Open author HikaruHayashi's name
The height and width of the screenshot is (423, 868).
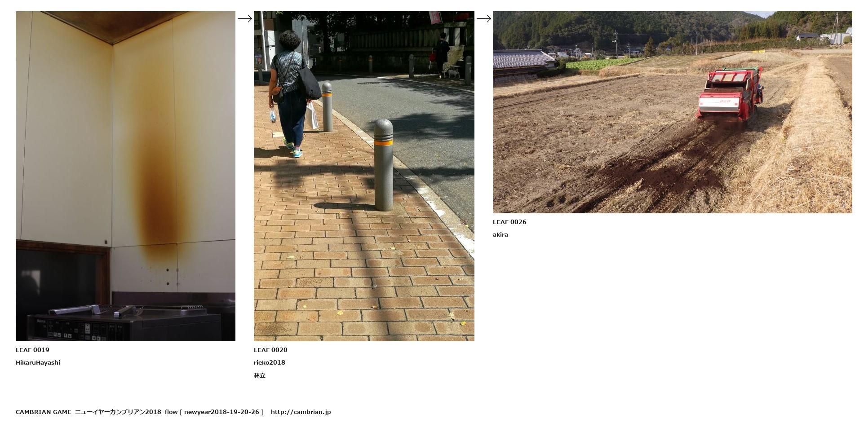pos(38,362)
